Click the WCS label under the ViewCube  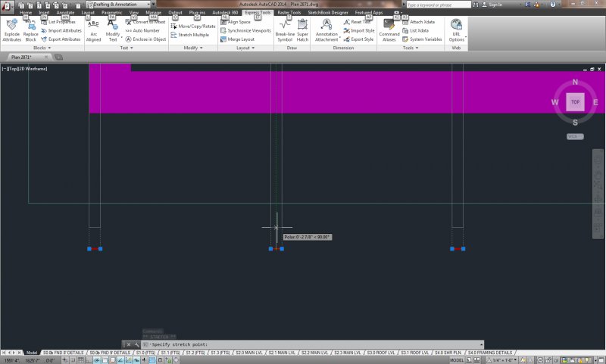tap(575, 137)
